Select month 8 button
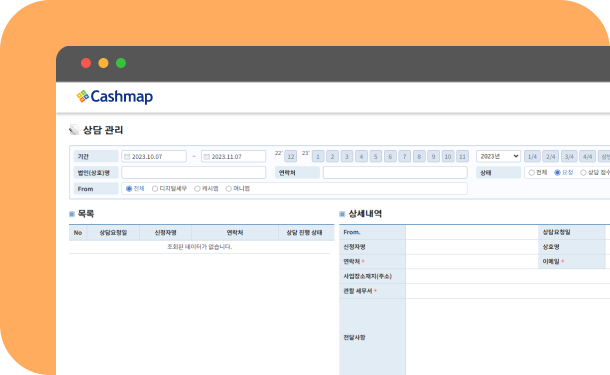Image resolution: width=610 pixels, height=375 pixels. 419,156
